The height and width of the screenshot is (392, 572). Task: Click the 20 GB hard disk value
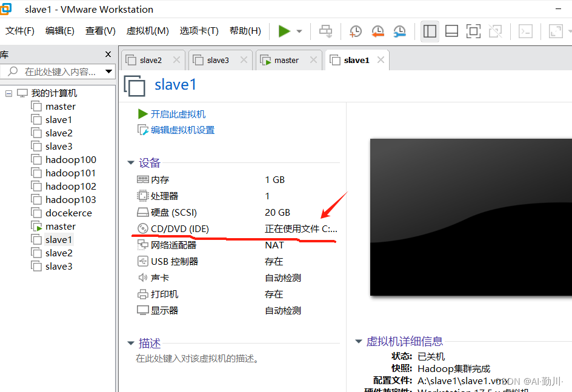click(278, 212)
